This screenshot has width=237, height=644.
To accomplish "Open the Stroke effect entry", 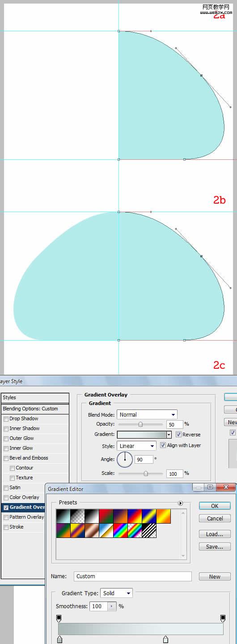I will tap(17, 527).
